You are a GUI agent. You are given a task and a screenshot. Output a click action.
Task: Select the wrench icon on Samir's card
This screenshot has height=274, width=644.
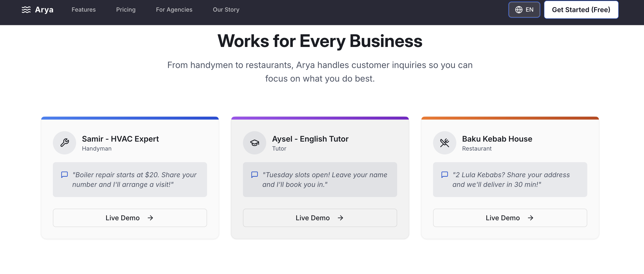(x=64, y=143)
